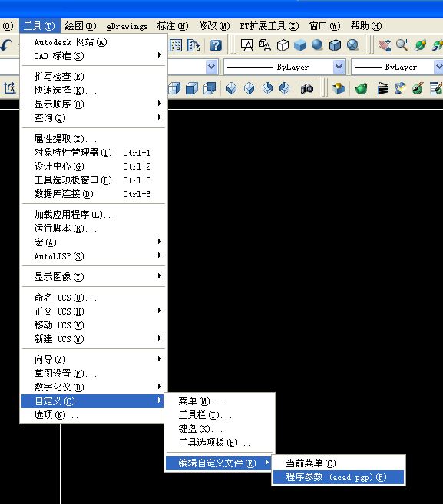This screenshot has width=443, height=504.
Task: Open the 窗口(W) menu
Action: point(325,26)
